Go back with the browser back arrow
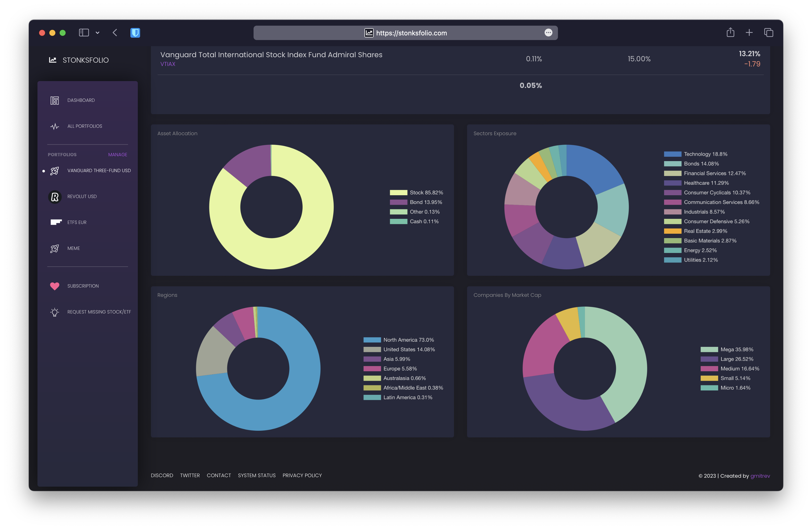 coord(115,33)
